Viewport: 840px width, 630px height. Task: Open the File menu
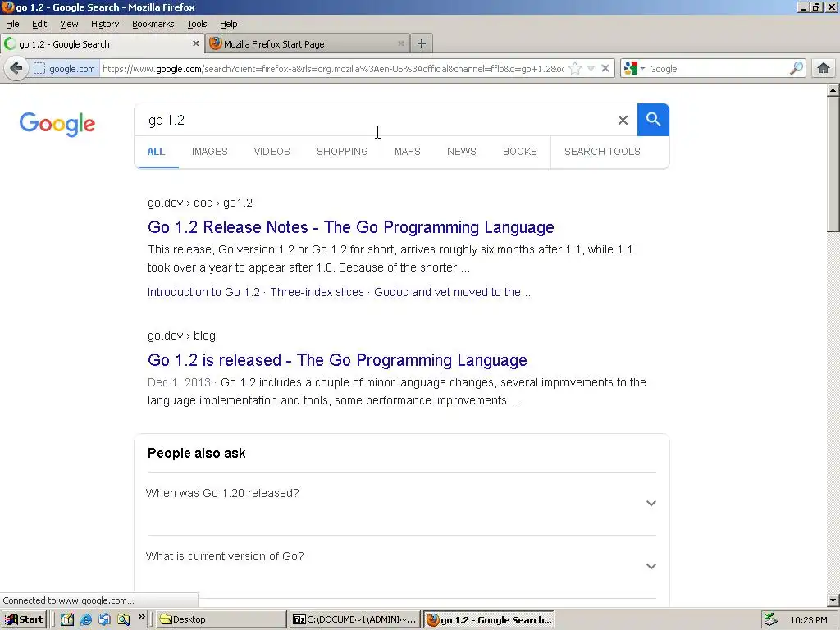(x=12, y=24)
